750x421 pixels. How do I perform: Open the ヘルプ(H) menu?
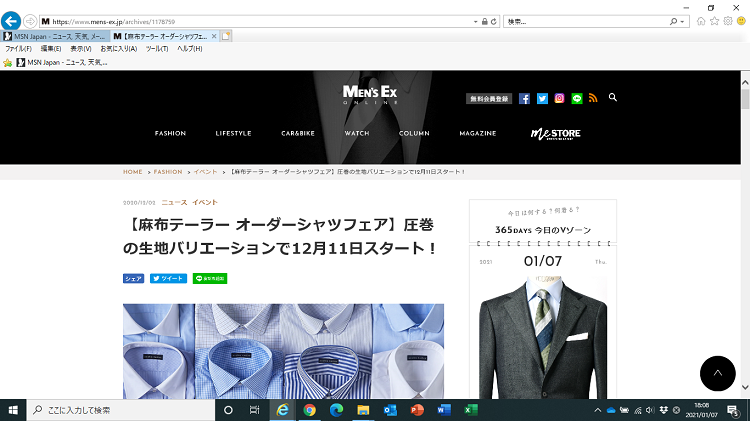(x=190, y=49)
